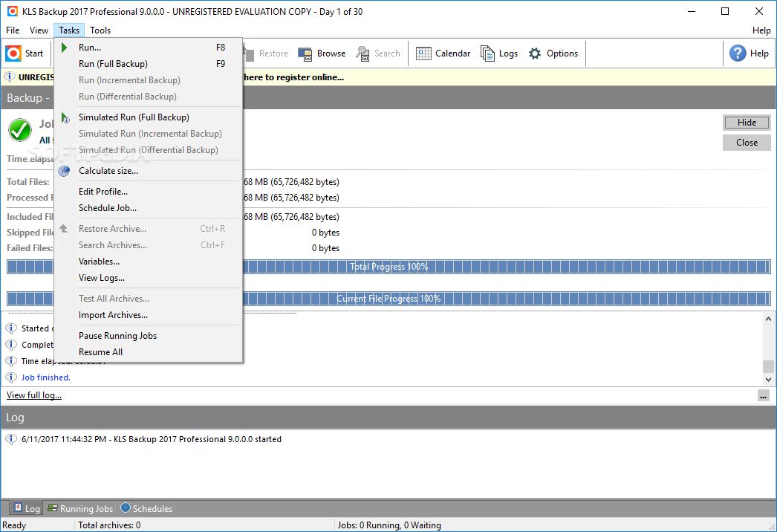
Task: Click the Total Progress 100% bar
Action: pos(388,267)
